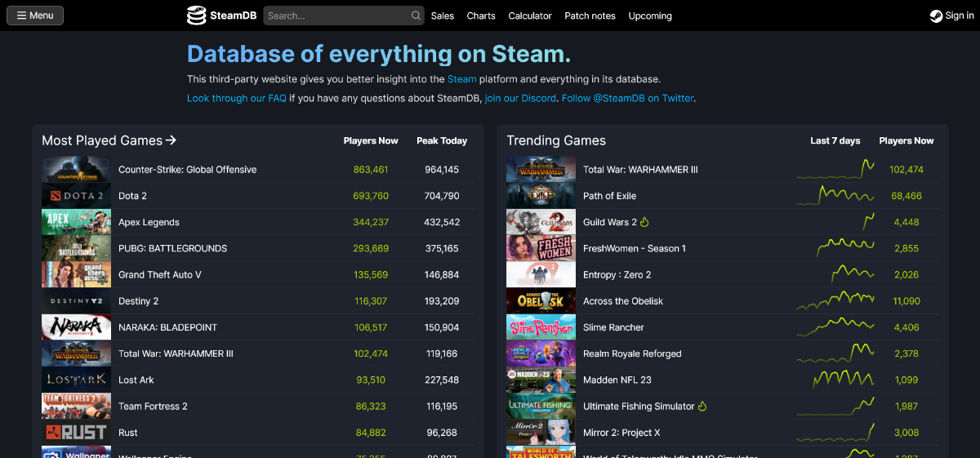The image size is (980, 458).
Task: Click the Path of Exile thumbnail
Action: click(541, 196)
